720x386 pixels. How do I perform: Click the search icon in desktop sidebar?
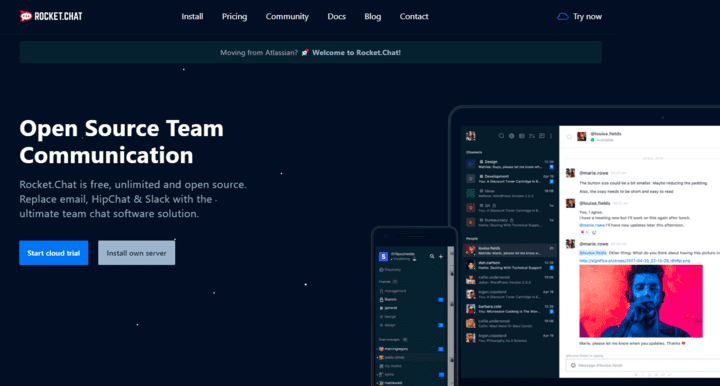coord(501,136)
